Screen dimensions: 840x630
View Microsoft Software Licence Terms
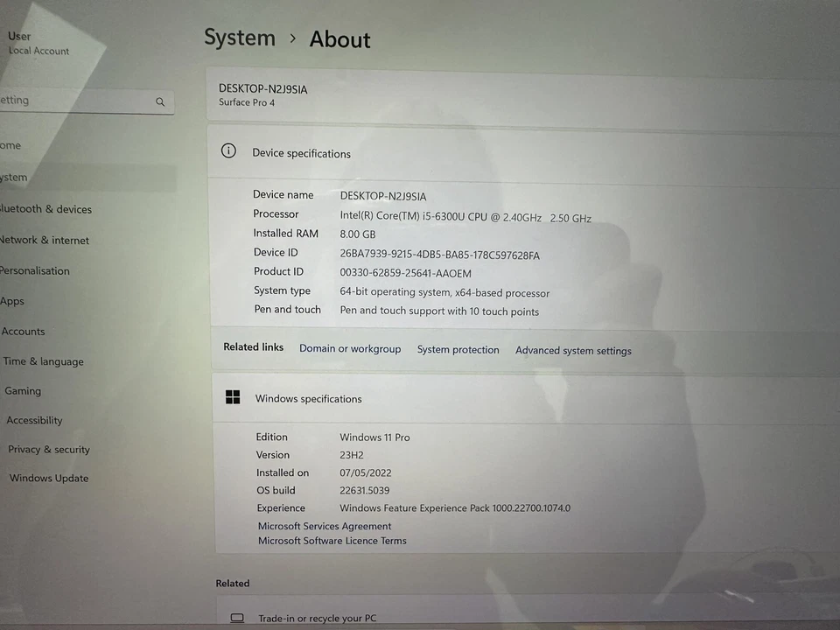[x=332, y=540]
